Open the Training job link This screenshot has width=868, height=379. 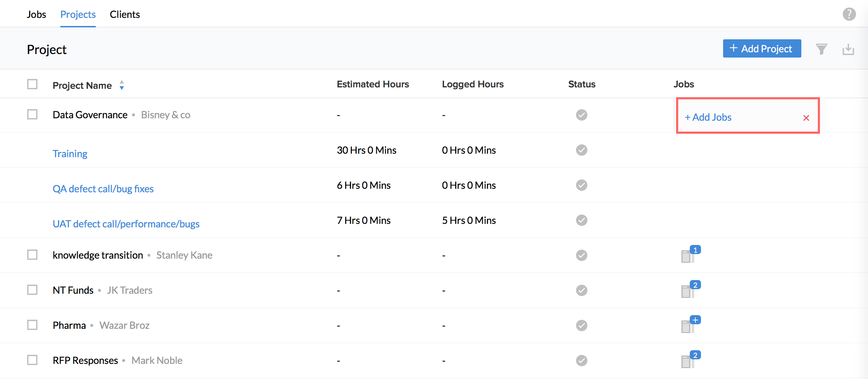(70, 154)
